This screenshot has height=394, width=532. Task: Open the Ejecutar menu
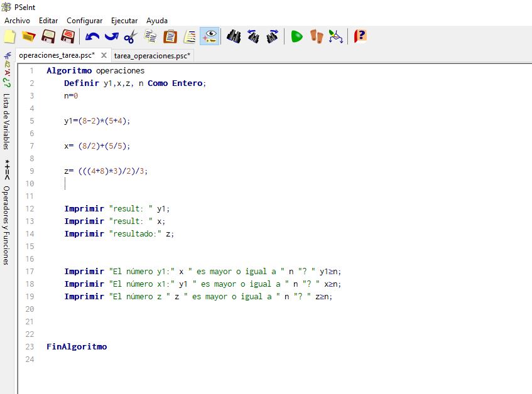[124, 21]
